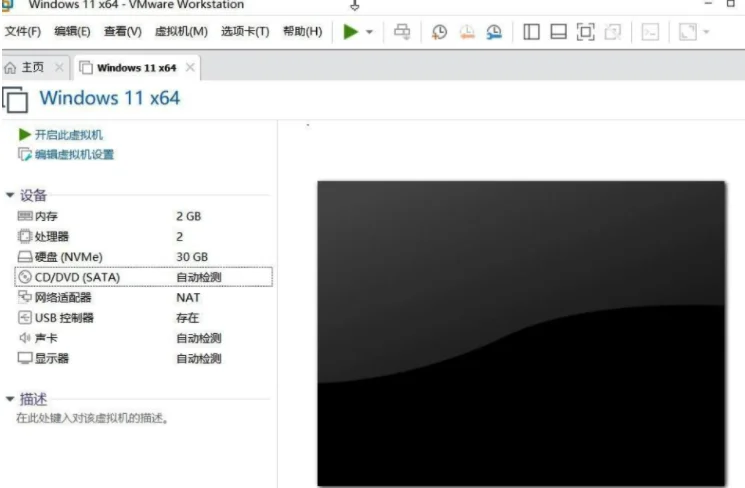The height and width of the screenshot is (488, 745).
Task: Toggle the library sidebar view icon
Action: tap(531, 32)
